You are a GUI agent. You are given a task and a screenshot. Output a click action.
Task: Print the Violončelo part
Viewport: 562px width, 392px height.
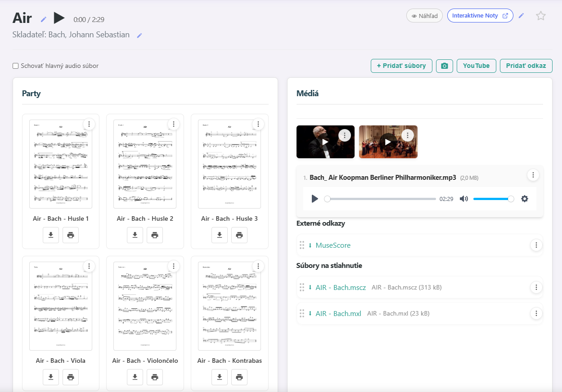point(155,377)
